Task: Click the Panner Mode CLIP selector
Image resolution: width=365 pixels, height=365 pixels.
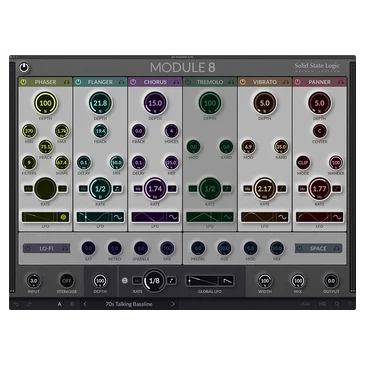Action: point(303,163)
